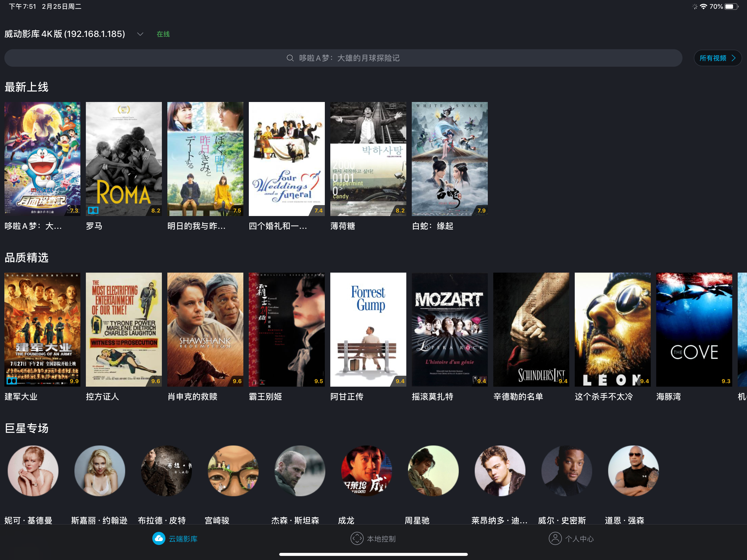Click the home indicator bar
Screen dimensions: 747x560
(x=373, y=554)
